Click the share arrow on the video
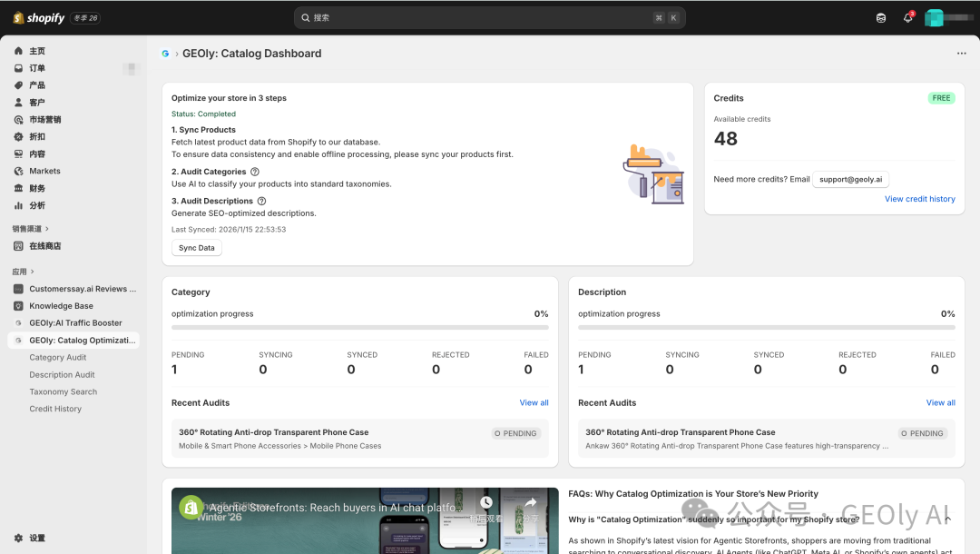 [531, 503]
